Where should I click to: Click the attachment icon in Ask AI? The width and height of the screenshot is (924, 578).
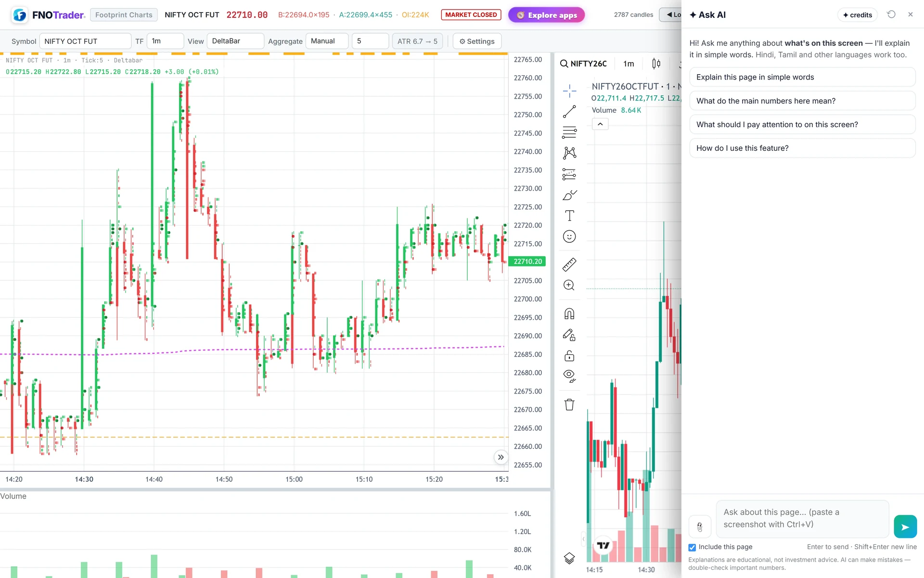point(700,527)
